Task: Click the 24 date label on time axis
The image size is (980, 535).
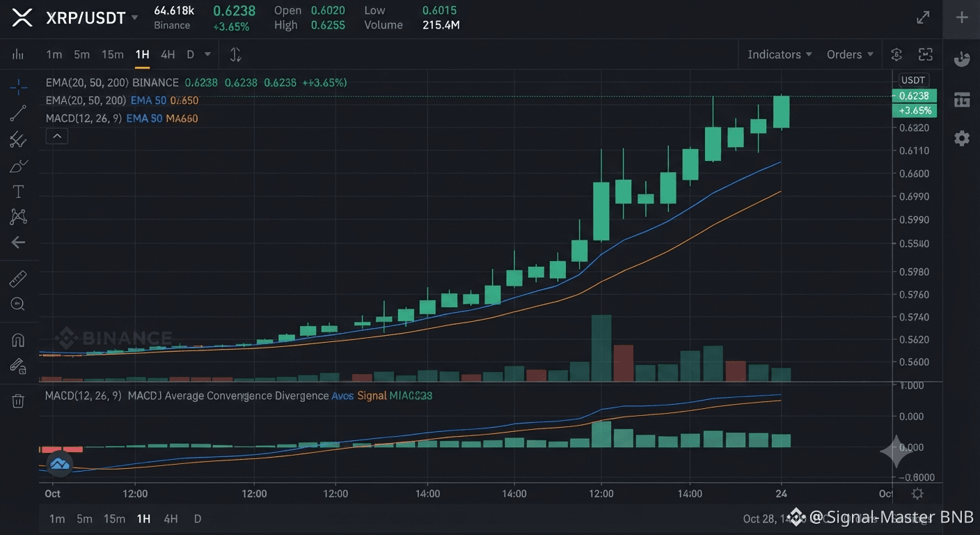Action: [x=782, y=493]
